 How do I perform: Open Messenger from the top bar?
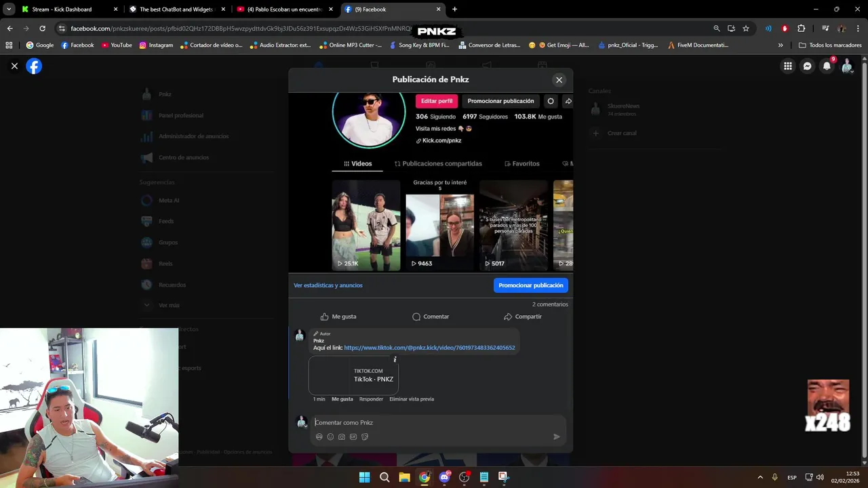point(807,66)
